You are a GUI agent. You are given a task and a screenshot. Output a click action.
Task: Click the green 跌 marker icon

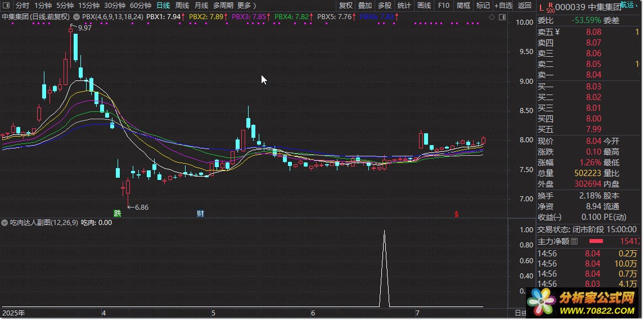click(118, 214)
